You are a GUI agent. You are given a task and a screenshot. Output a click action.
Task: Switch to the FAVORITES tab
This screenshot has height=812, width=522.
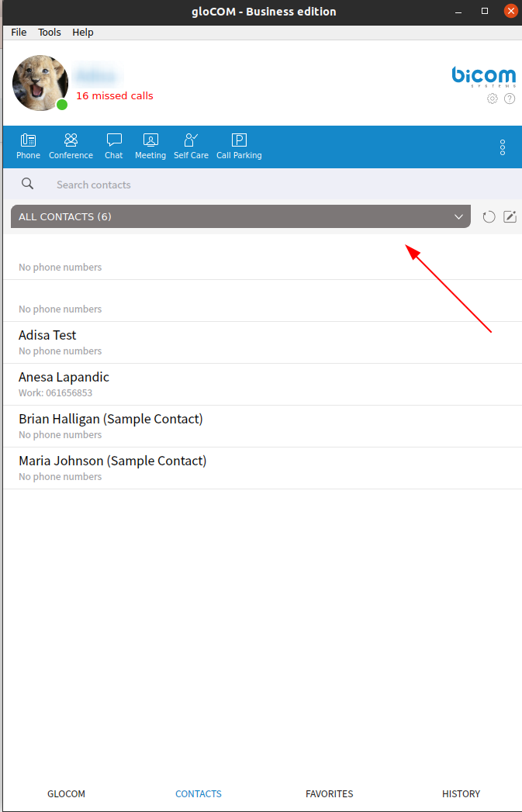(330, 793)
